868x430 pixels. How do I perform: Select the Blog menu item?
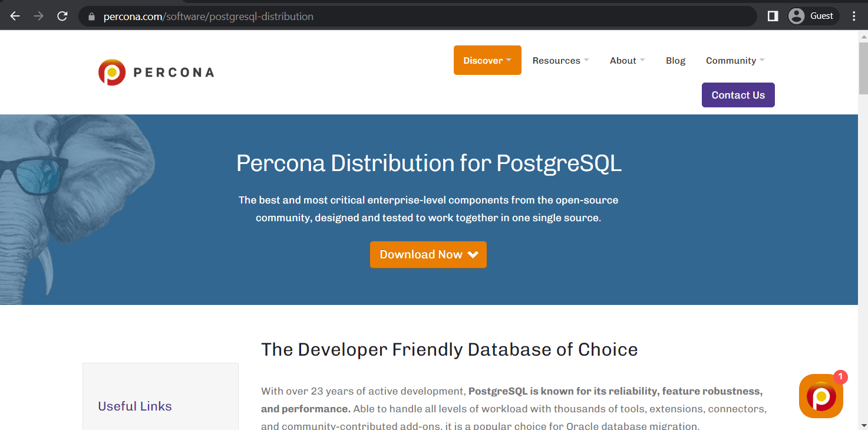(x=675, y=60)
